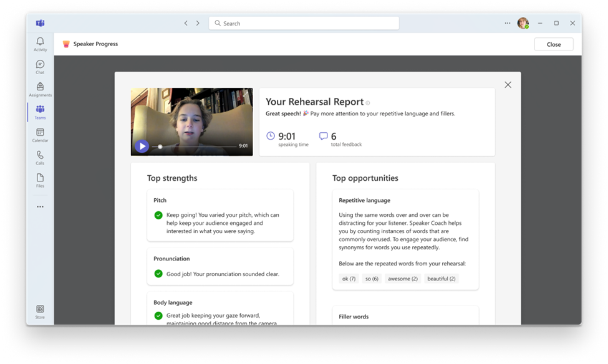Viewport: 608px width, 364px height.
Task: Maximize the Teams window
Action: tap(556, 23)
